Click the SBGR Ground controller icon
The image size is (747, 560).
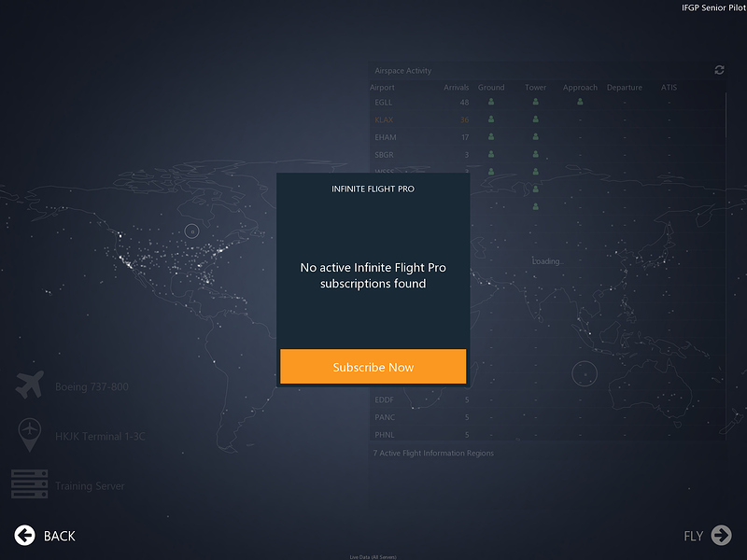coord(491,154)
